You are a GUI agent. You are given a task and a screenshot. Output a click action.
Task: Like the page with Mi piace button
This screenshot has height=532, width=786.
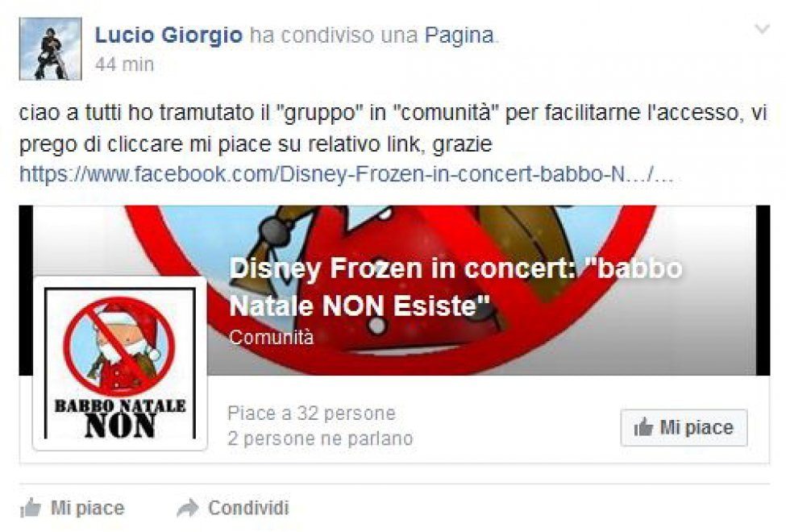[684, 428]
